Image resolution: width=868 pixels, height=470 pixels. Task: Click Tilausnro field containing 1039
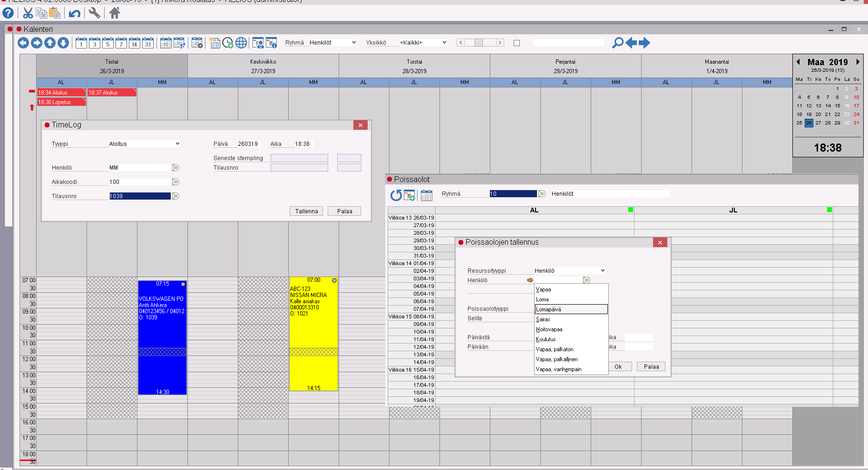tap(140, 196)
